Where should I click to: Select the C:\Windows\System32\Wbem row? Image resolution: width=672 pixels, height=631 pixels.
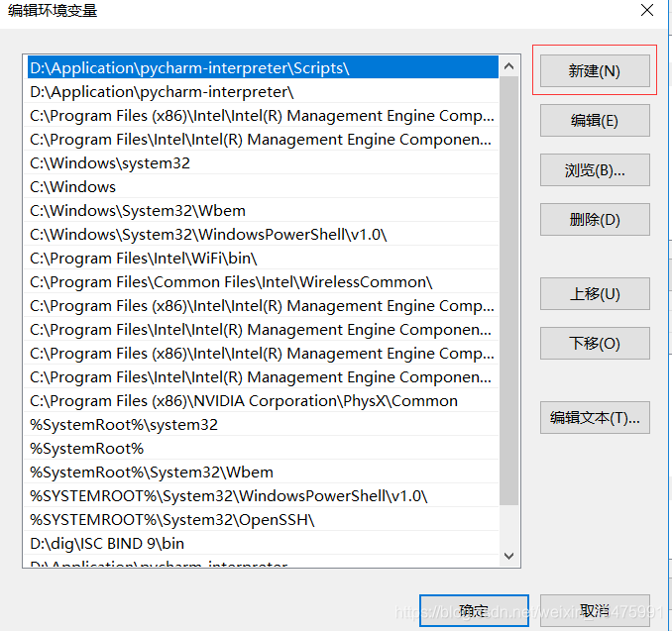pos(263,210)
